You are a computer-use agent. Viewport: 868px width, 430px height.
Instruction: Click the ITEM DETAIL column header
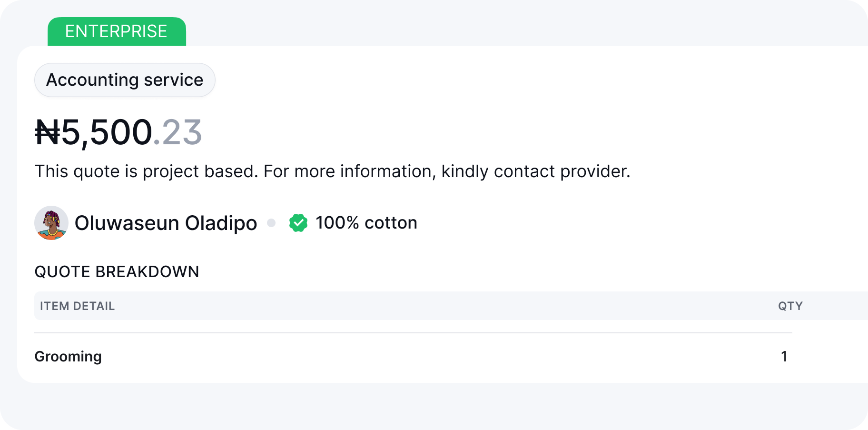click(77, 306)
